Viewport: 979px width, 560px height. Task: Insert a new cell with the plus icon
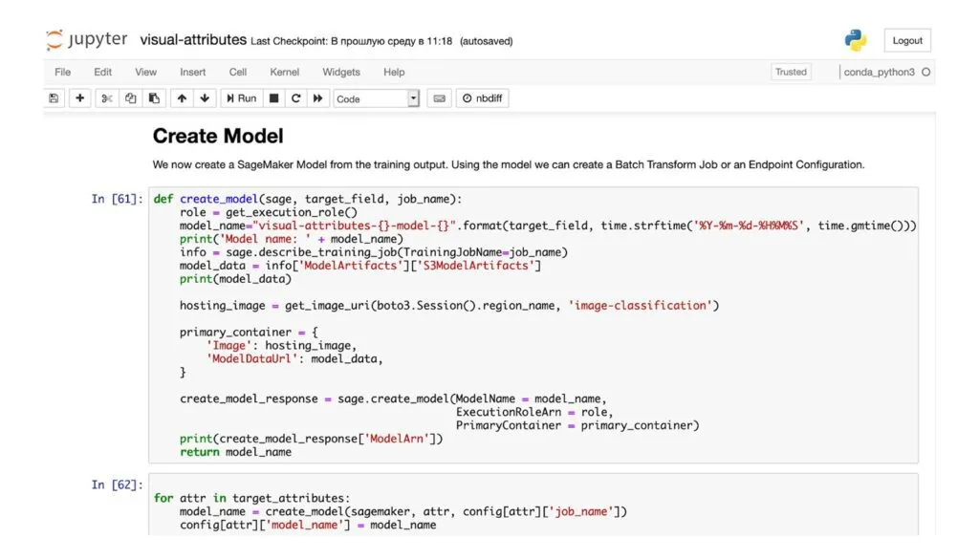[79, 97]
